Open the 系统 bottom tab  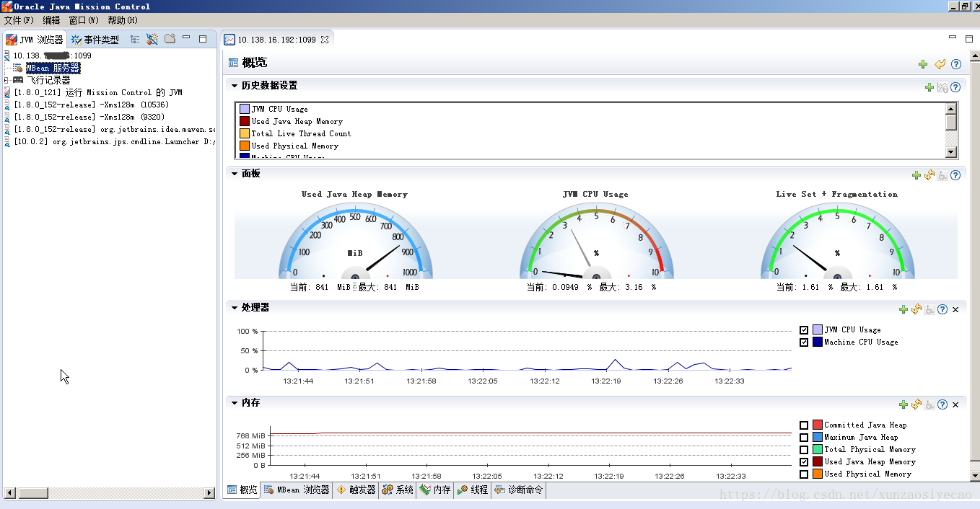tap(398, 490)
